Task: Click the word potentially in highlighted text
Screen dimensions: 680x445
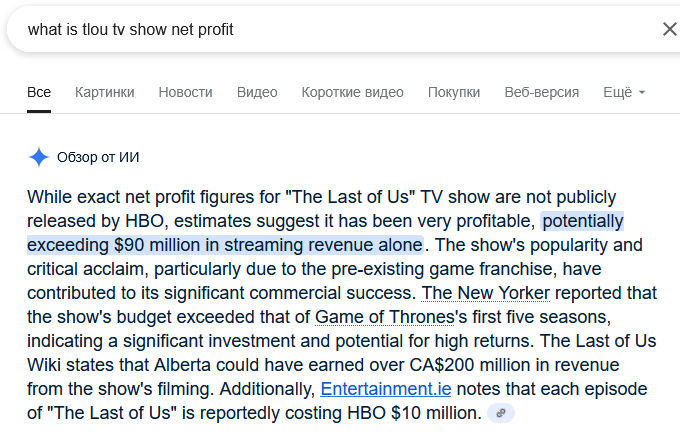Action: [x=583, y=221]
